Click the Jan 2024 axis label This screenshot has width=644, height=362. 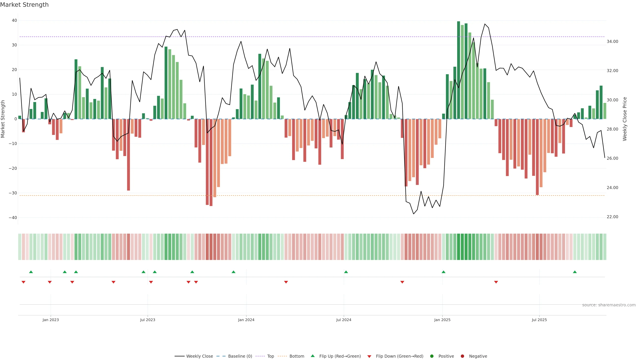246,320
